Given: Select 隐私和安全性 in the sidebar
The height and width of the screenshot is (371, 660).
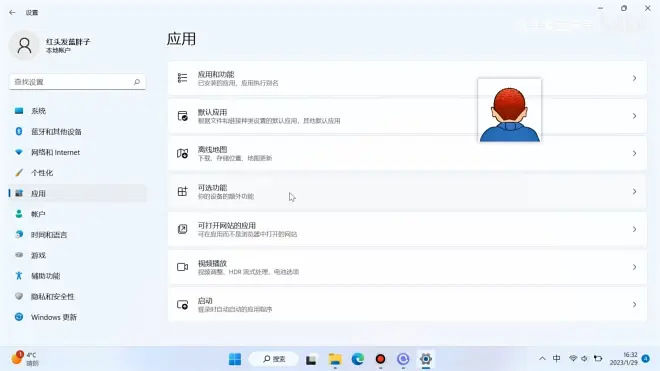Looking at the screenshot, I should (77, 296).
